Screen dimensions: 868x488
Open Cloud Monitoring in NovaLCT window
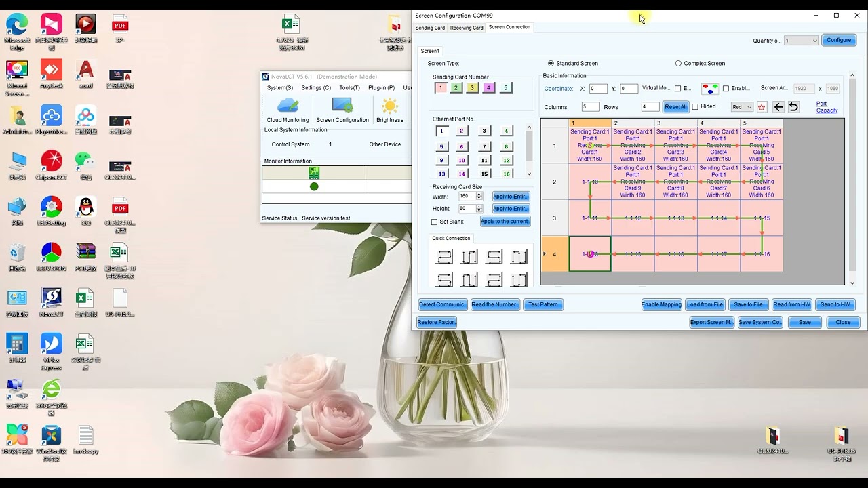(x=288, y=110)
